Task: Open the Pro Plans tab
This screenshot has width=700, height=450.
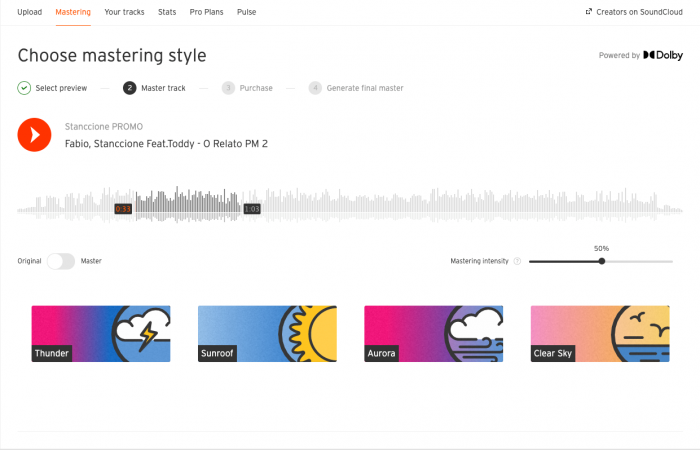Action: [206, 12]
